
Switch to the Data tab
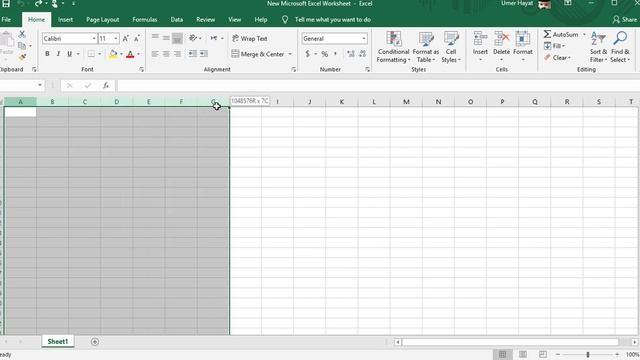[x=177, y=20]
